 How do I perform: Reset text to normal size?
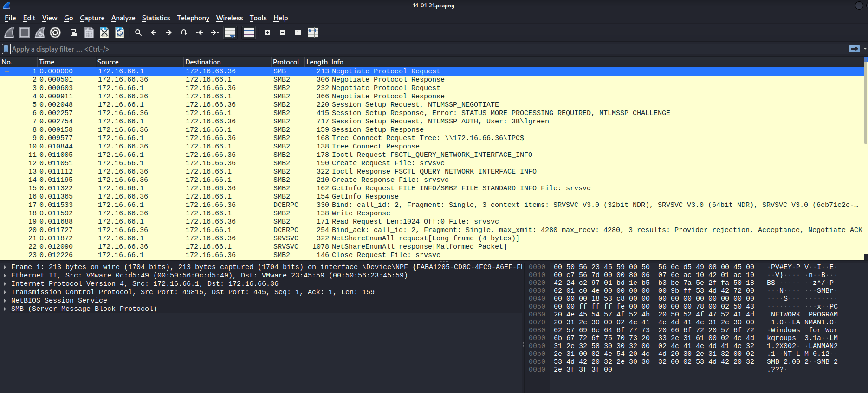(x=298, y=32)
